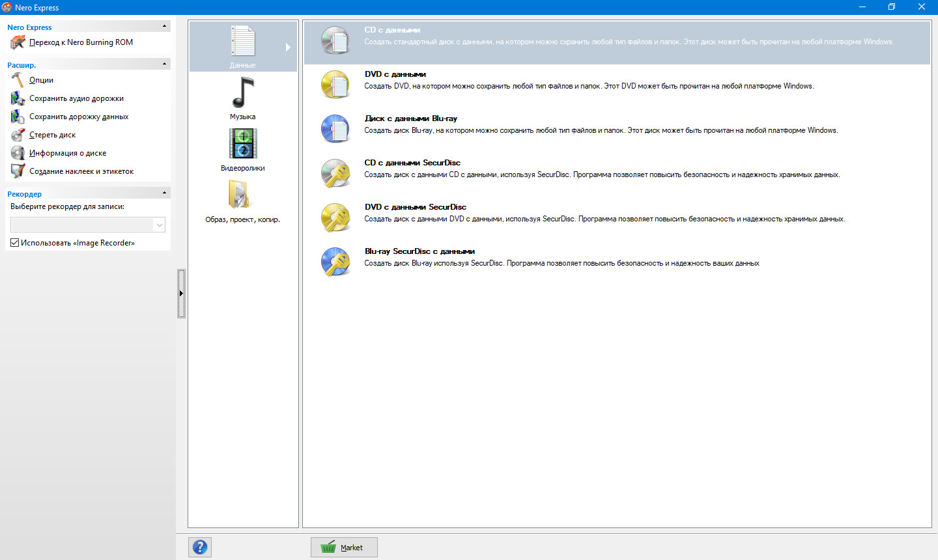
Task: Click the DVD SecurDisc key icon
Action: click(335, 217)
